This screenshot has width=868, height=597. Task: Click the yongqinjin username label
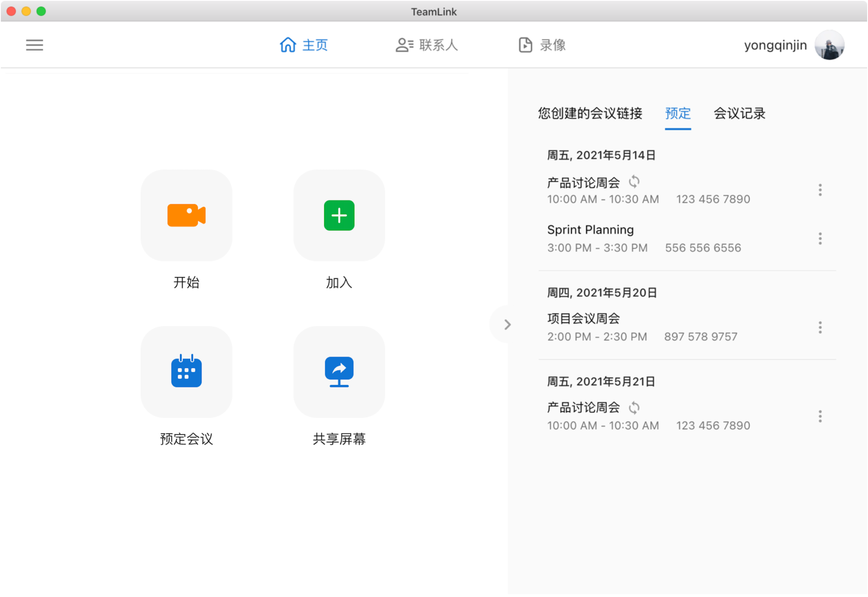775,45
